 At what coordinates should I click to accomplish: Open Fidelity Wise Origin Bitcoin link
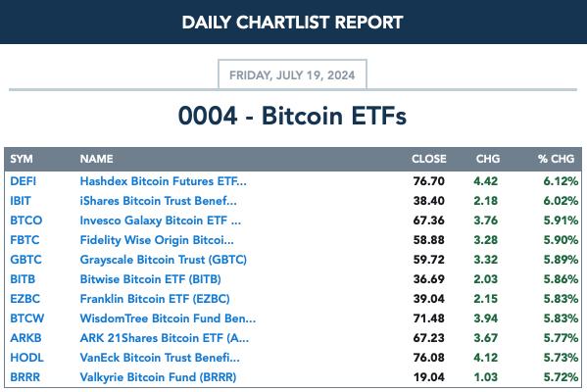tap(157, 240)
